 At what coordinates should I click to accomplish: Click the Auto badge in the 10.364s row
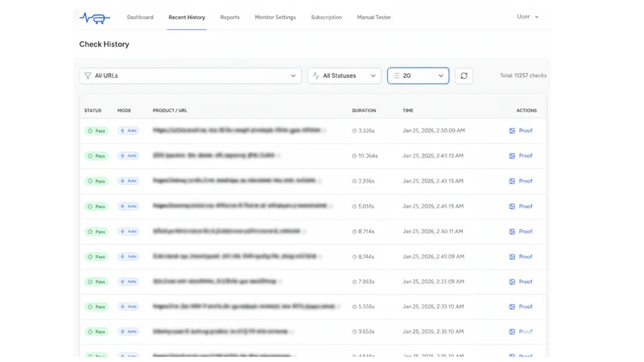[128, 155]
